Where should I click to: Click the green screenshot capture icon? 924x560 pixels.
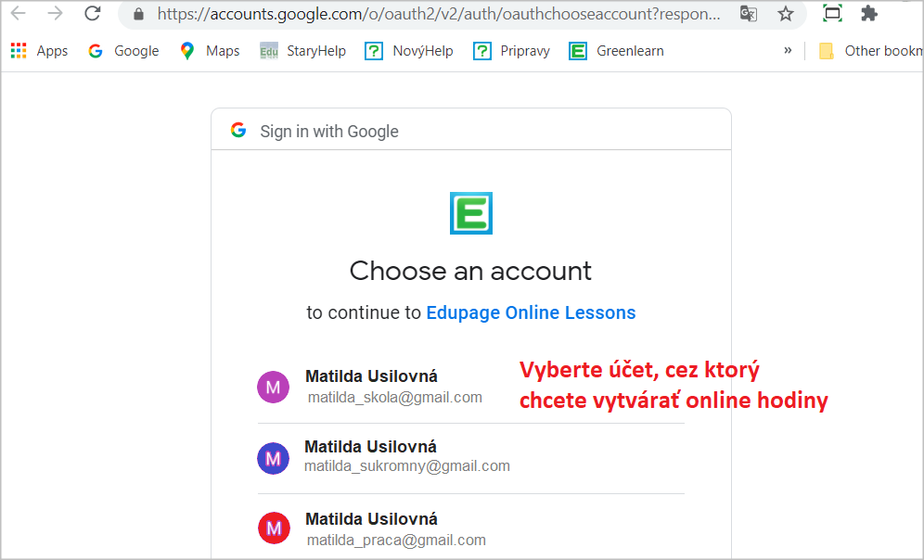click(x=832, y=13)
